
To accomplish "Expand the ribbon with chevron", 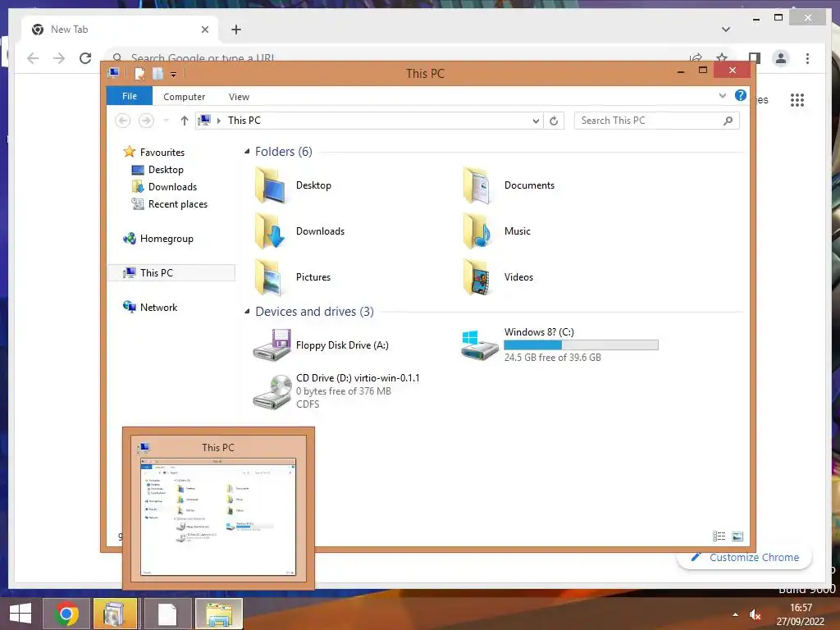I will click(722, 96).
